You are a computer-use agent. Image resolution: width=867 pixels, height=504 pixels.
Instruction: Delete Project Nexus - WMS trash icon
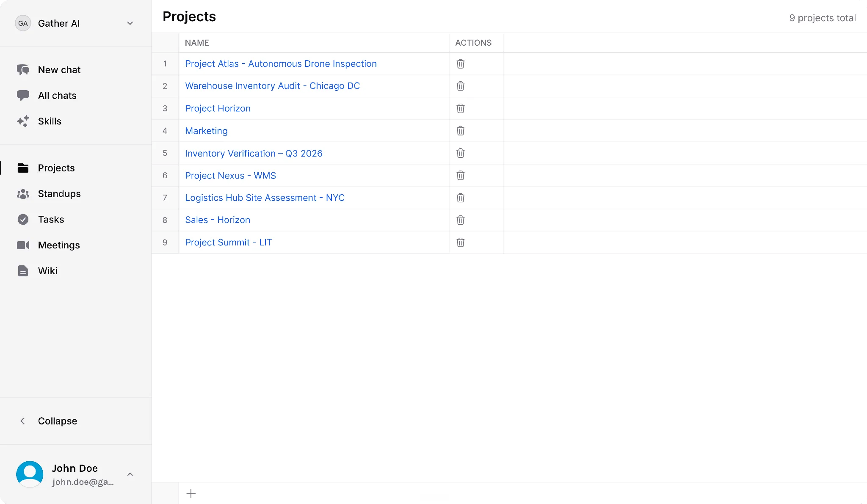pos(461,175)
